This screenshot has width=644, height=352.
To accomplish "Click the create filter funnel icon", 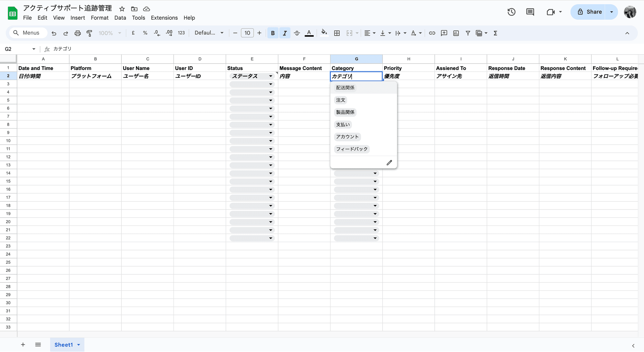I will pyautogui.click(x=468, y=33).
